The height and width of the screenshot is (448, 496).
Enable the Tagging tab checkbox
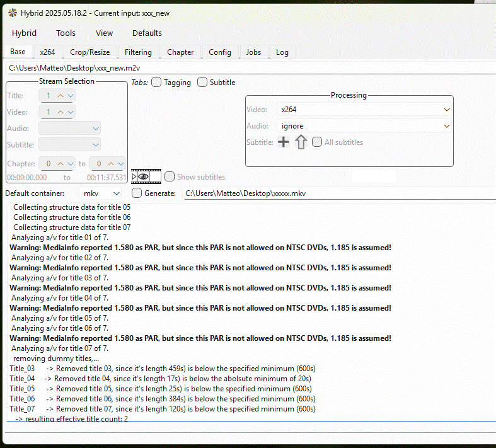pos(156,83)
